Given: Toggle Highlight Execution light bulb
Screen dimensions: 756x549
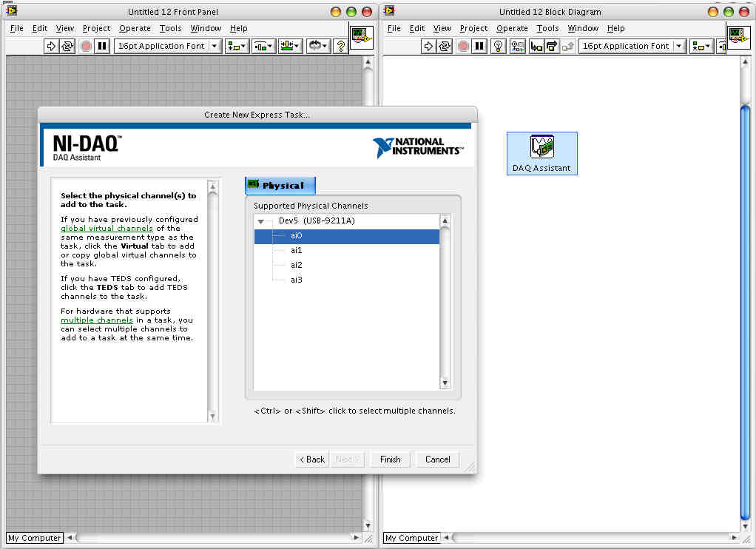Looking at the screenshot, I should click(498, 46).
